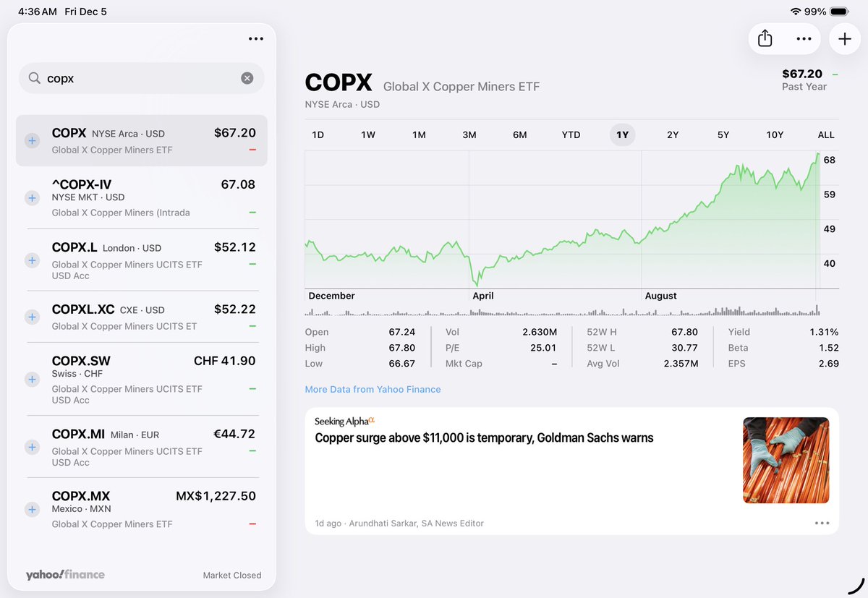Select the 6M chart range
The image size is (868, 598).
[x=520, y=135]
